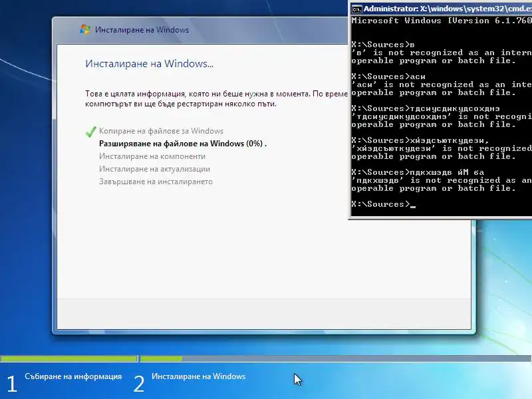Viewport: 532px width, 399px height.
Task: Select the console title bar text Administrator cmd.exe
Action: click(x=448, y=9)
